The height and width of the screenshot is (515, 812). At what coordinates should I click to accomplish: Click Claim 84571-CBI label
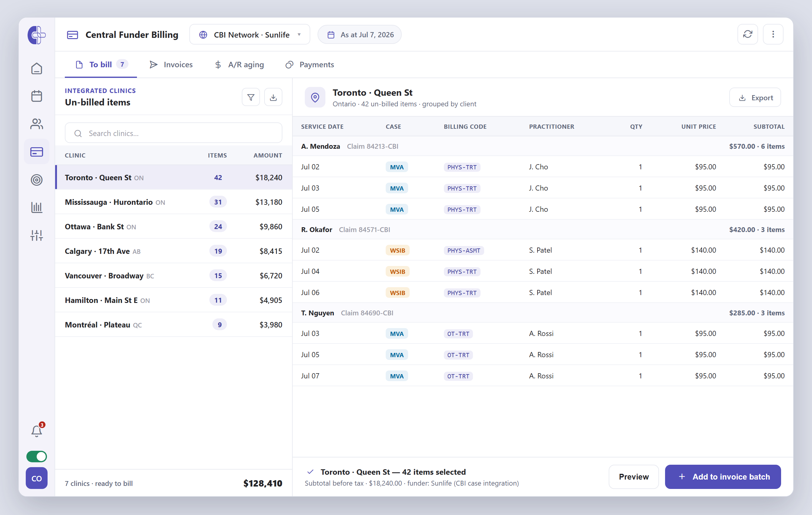coord(364,230)
